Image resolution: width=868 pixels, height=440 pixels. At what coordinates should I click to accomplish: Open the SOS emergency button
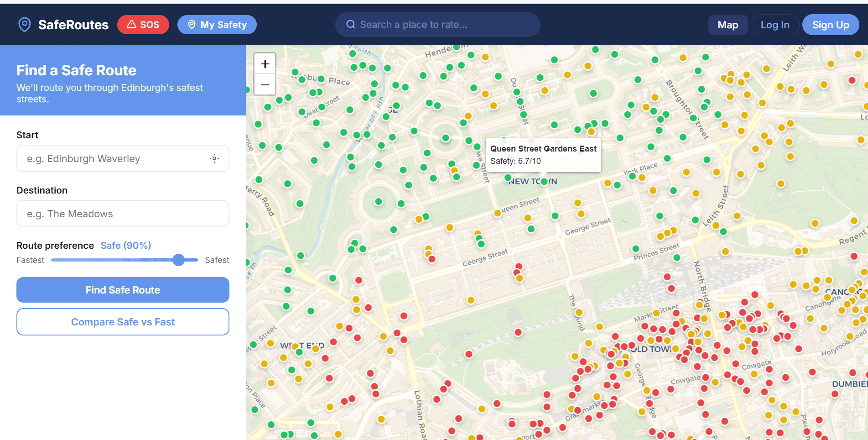(x=143, y=25)
